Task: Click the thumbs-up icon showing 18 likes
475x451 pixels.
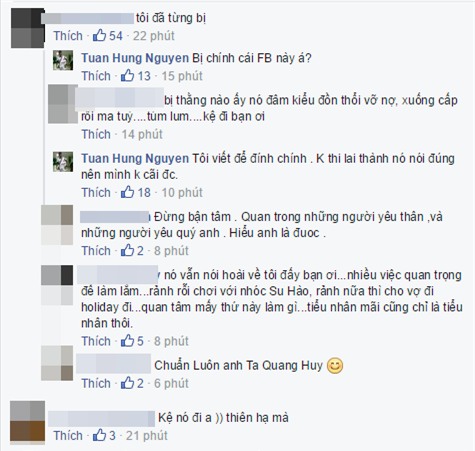Action: click(127, 192)
